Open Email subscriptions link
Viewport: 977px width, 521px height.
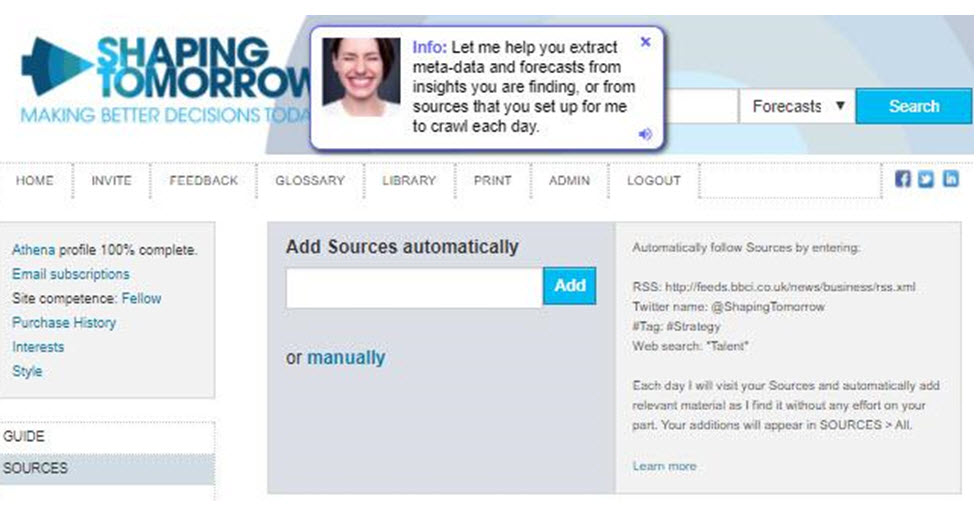[71, 274]
